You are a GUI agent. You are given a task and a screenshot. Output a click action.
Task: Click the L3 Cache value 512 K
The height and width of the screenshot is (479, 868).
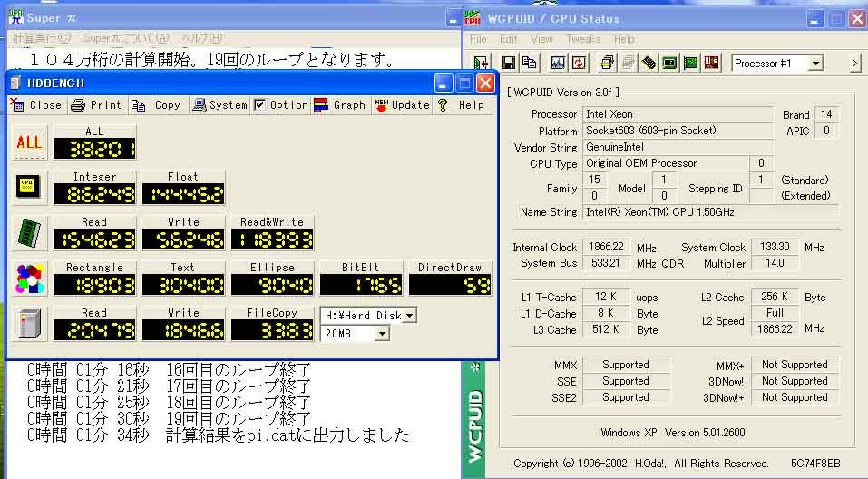point(606,329)
